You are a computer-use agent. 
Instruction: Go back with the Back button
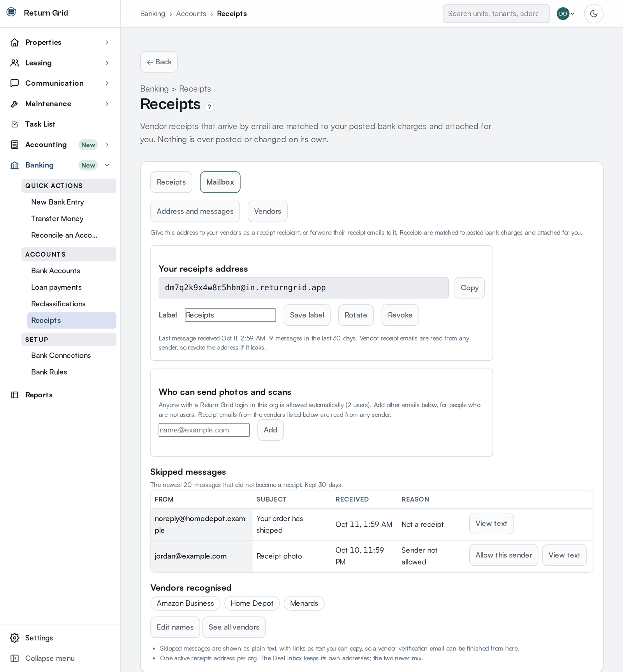(x=159, y=62)
